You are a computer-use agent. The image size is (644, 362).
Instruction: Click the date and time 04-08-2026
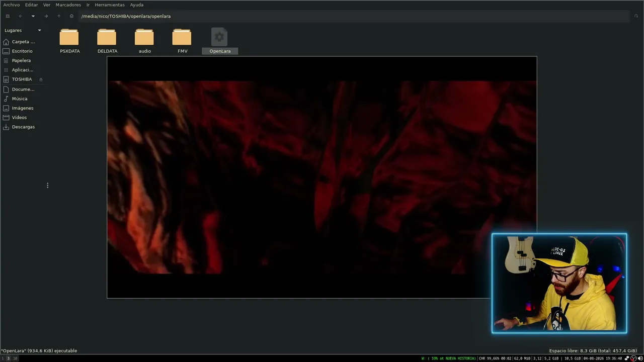pos(602,358)
